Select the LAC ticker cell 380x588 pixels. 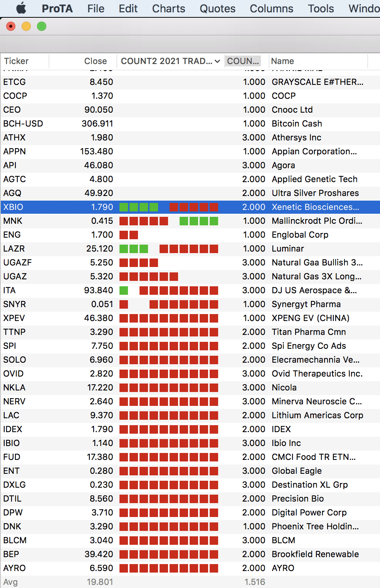(x=11, y=415)
